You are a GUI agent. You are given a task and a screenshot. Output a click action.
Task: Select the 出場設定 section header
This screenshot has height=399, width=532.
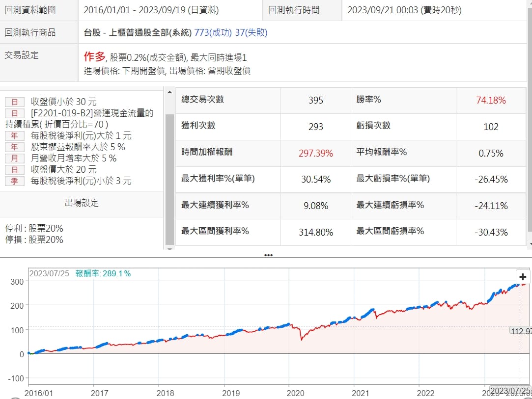pos(82,203)
